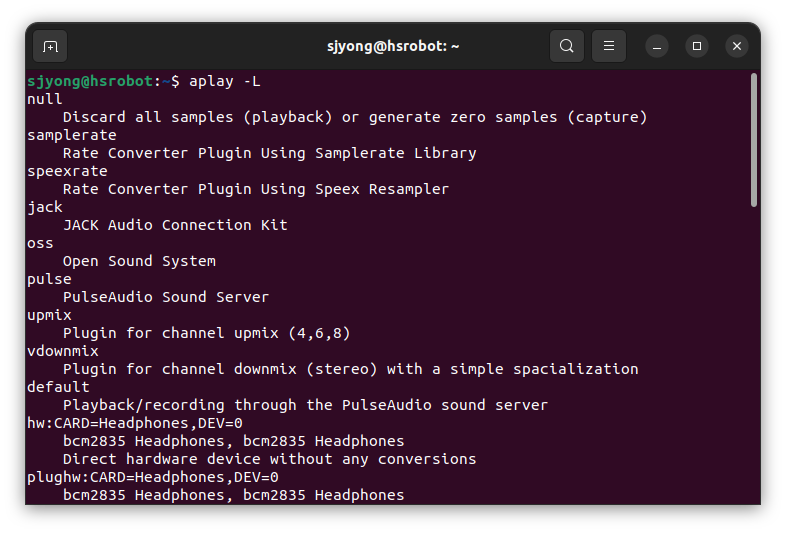Image resolution: width=786 pixels, height=533 pixels.
Task: Click the hw:CARD=Headphones,DEV=0 line
Action: pyautogui.click(x=135, y=423)
